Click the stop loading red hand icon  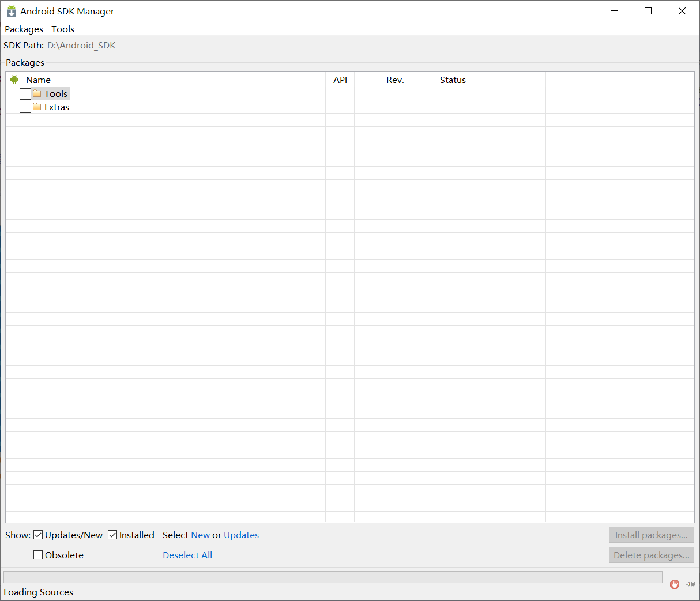click(x=675, y=584)
